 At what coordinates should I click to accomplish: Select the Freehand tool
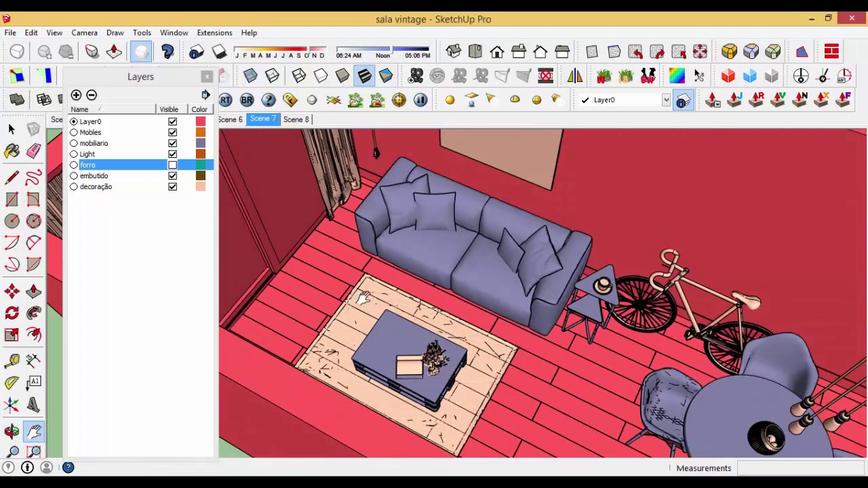tap(33, 178)
